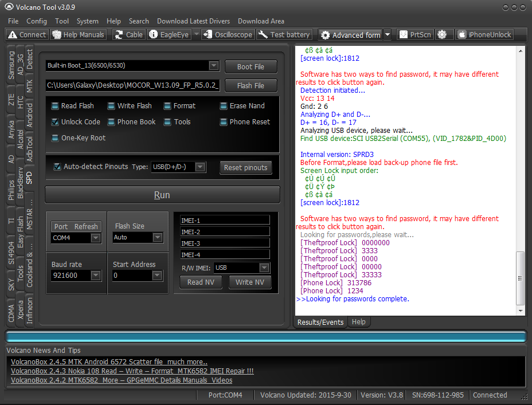This screenshot has width=532, height=405.
Task: Click the Test battery button
Action: 284,35
